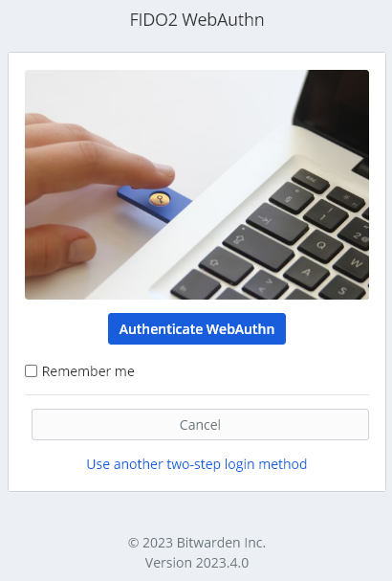Click the thumb in the photo
The height and width of the screenshot is (581, 392).
[59, 251]
